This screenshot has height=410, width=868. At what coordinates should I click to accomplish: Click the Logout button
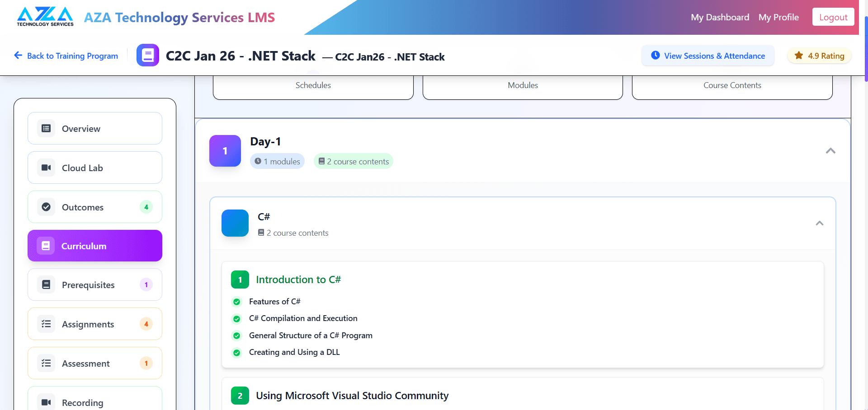click(833, 17)
